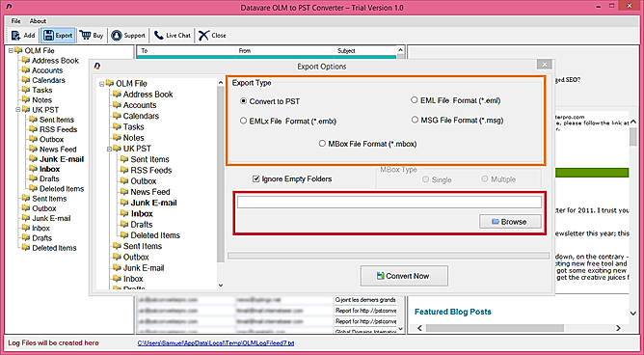Screen dimensions: 644x355
Task: Open the Buy cart icon
Action: click(86, 35)
